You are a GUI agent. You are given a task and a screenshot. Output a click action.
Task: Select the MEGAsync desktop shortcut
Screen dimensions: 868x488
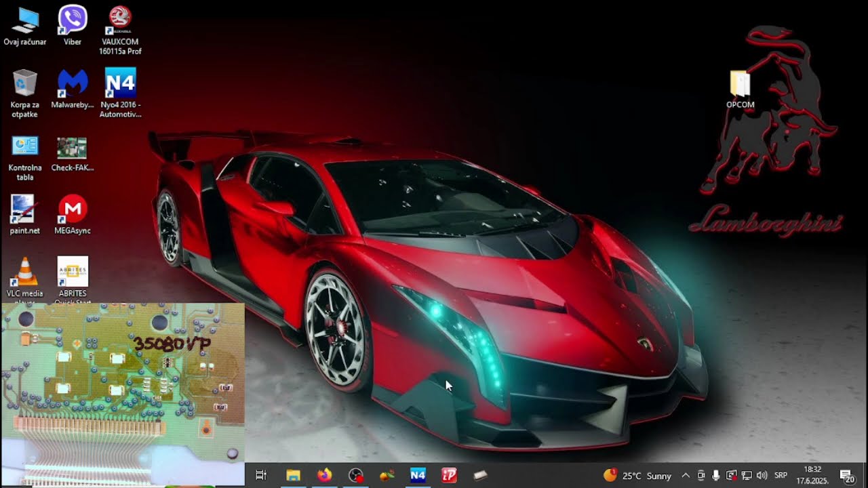[x=73, y=215]
